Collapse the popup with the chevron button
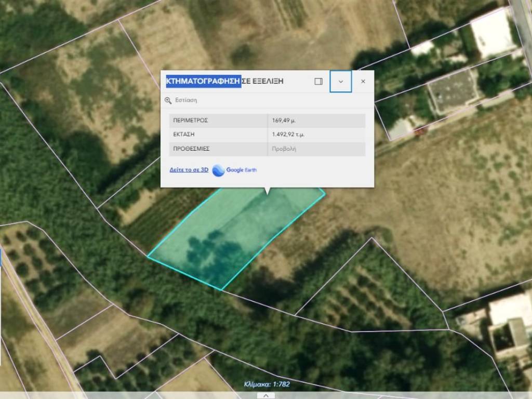 [341, 82]
